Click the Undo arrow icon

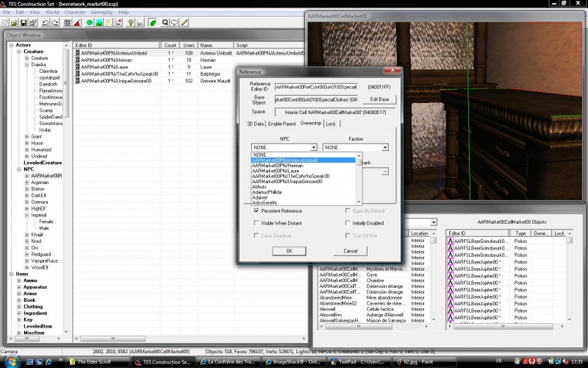45,23
